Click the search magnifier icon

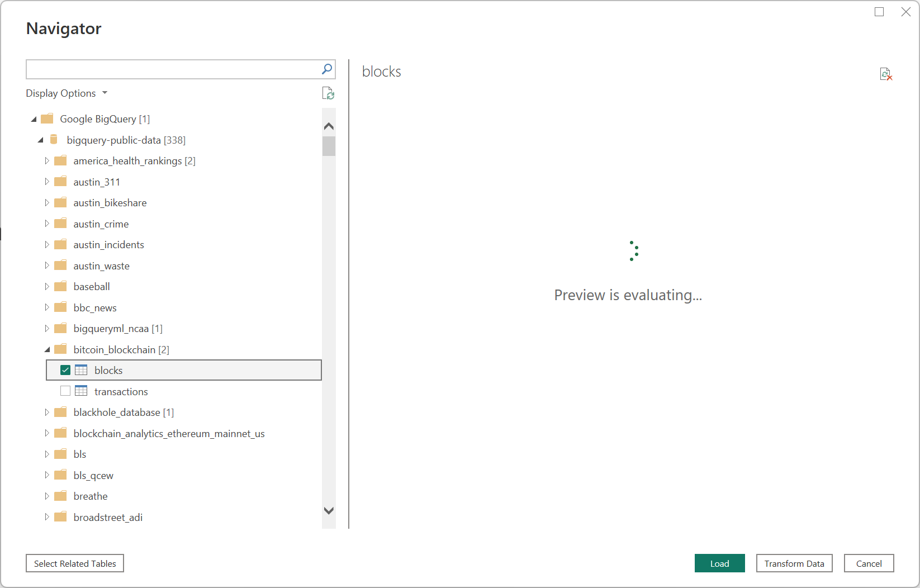pos(327,69)
